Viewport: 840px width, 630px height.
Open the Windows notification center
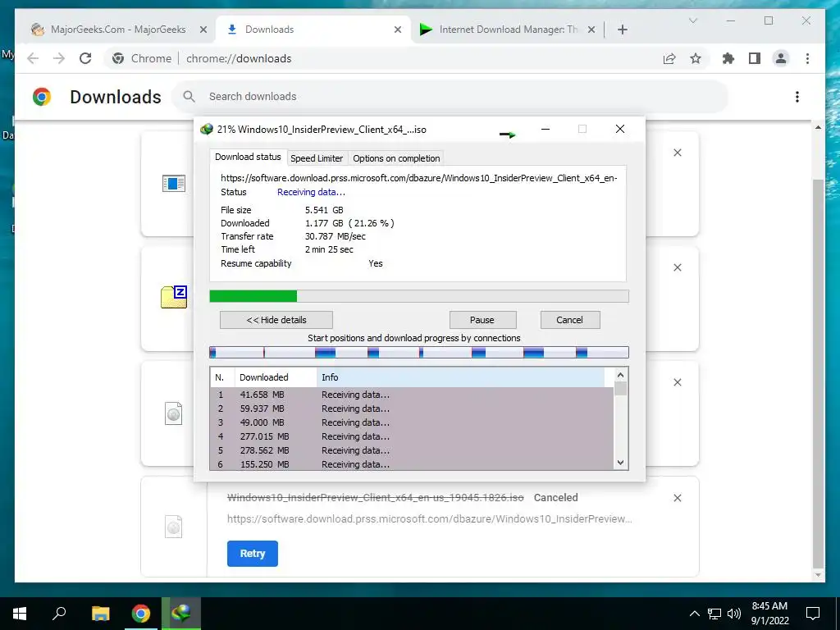point(813,614)
